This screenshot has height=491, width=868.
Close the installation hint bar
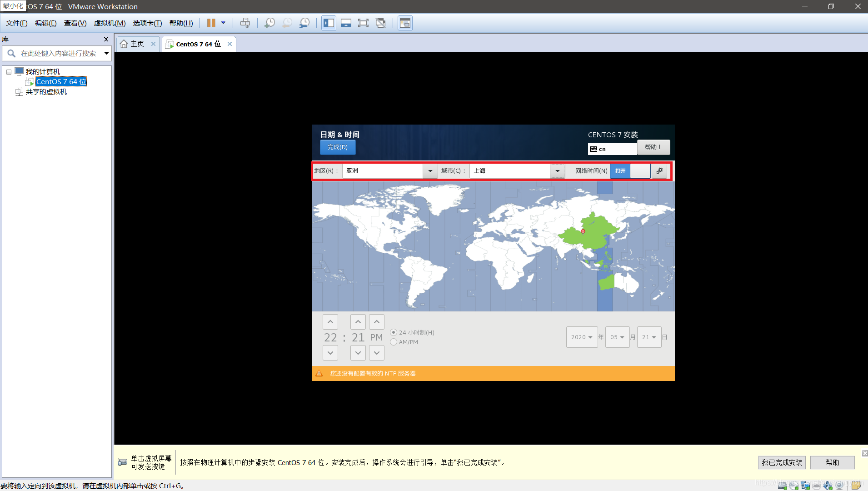pyautogui.click(x=864, y=453)
